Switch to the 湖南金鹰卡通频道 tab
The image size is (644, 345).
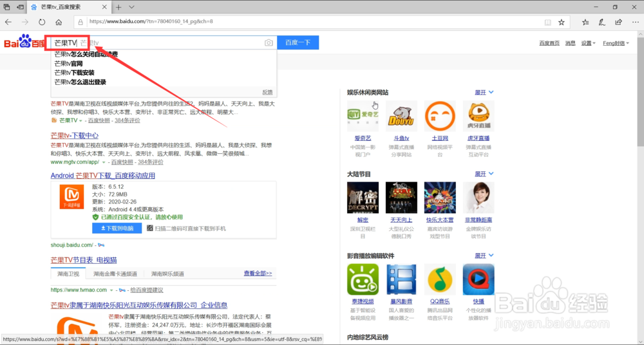(115, 274)
